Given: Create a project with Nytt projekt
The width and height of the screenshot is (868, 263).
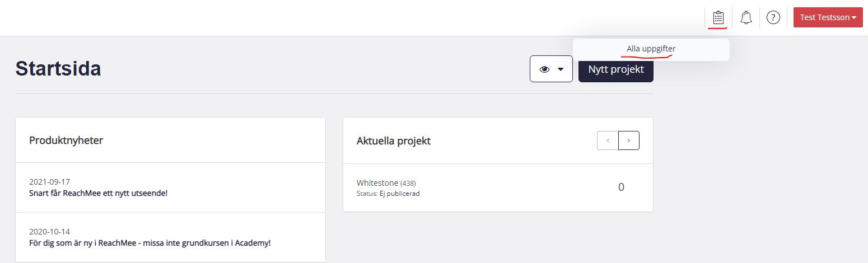Looking at the screenshot, I should pos(616,69).
